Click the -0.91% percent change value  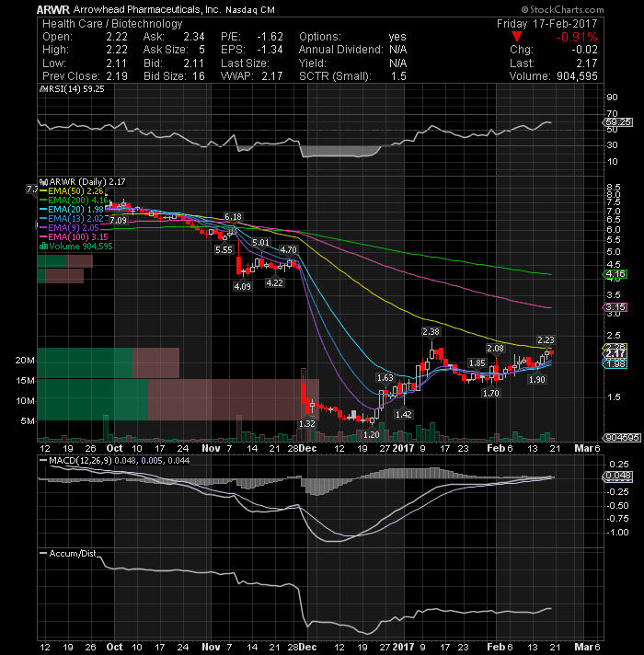(577, 37)
